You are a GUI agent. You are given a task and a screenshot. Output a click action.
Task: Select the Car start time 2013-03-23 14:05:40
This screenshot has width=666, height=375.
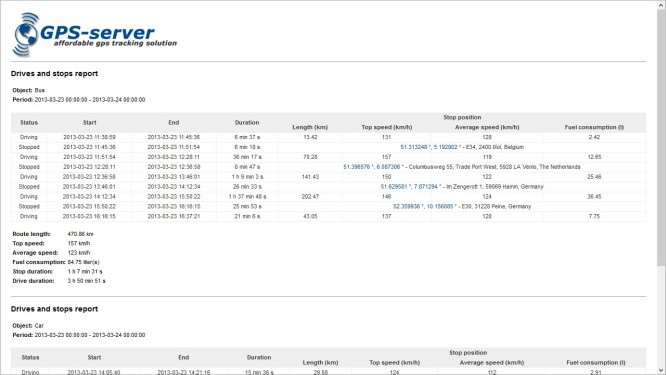click(x=93, y=372)
